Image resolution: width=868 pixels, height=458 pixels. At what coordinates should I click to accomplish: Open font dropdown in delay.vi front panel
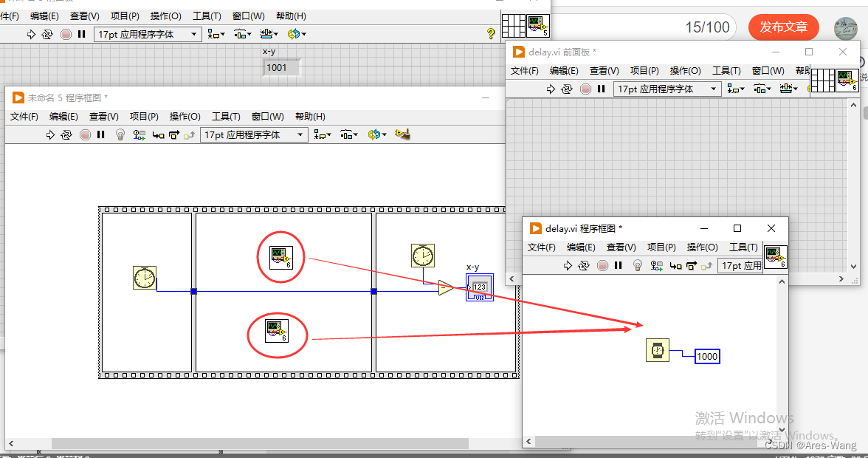click(x=667, y=89)
